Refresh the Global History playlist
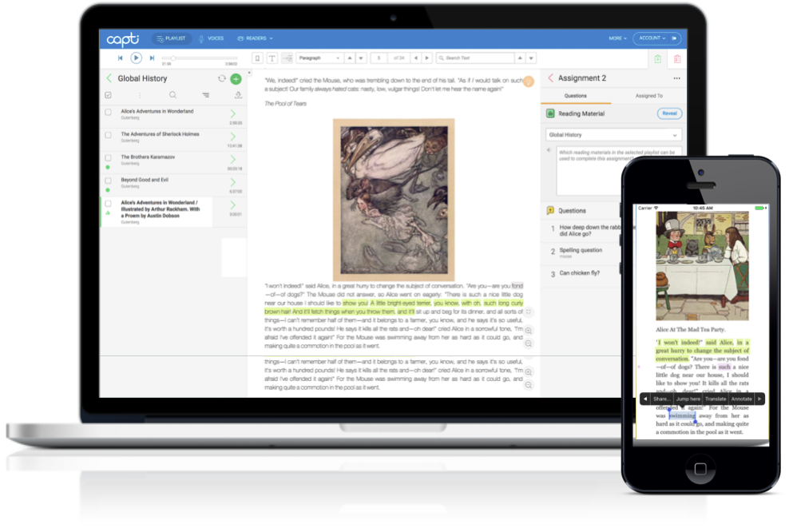 [x=221, y=79]
